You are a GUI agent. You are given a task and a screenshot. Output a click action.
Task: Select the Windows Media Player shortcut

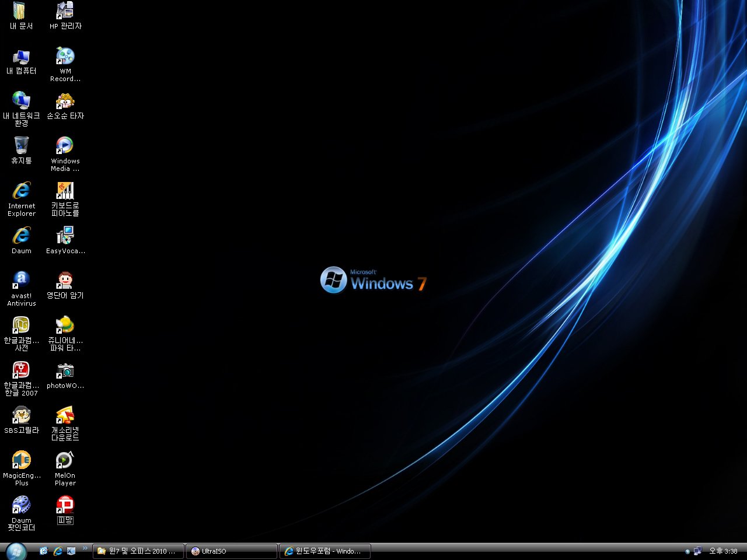tap(65, 154)
